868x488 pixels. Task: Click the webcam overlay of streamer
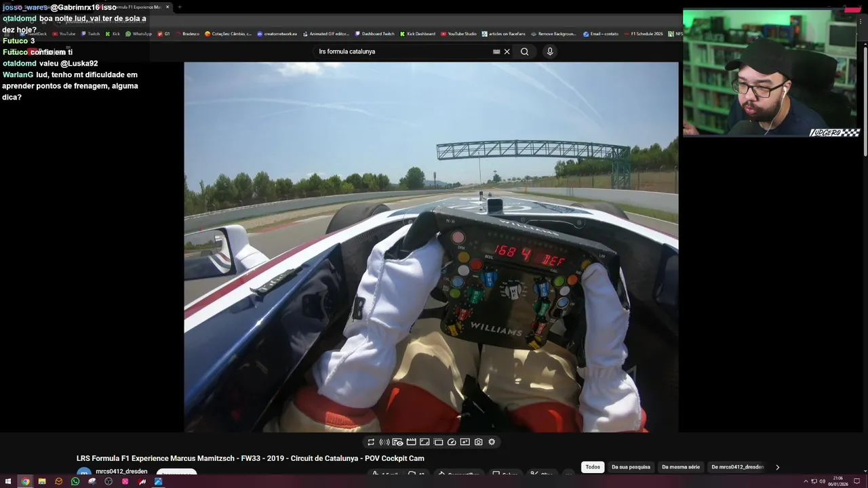(x=772, y=73)
